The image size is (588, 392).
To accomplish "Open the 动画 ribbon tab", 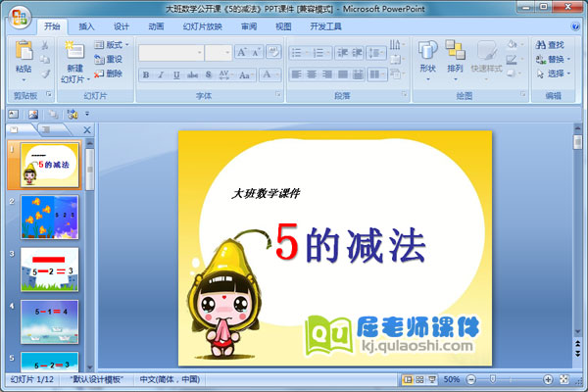I will (x=156, y=26).
